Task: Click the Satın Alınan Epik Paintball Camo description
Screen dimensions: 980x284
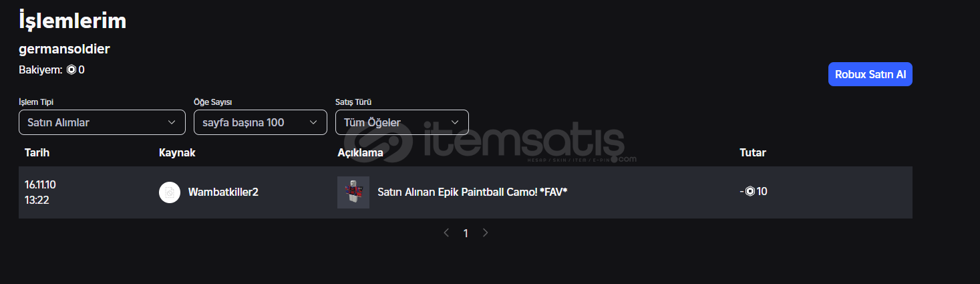Action: point(472,192)
